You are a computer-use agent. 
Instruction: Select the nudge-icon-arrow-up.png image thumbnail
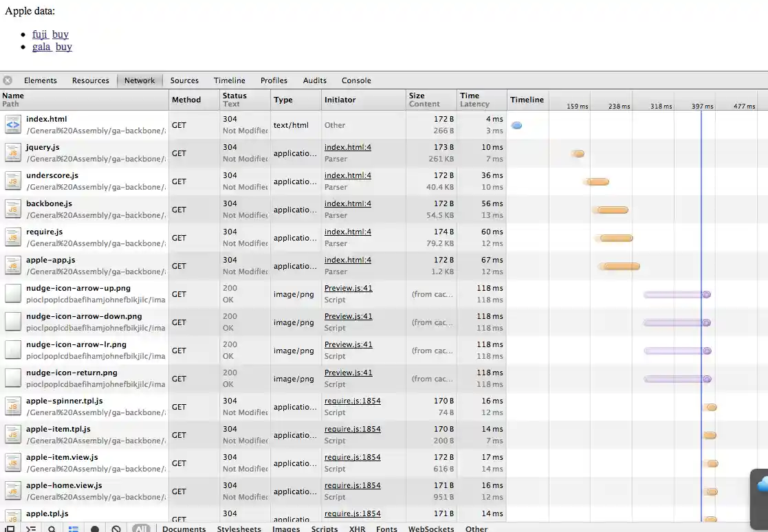[x=13, y=293]
